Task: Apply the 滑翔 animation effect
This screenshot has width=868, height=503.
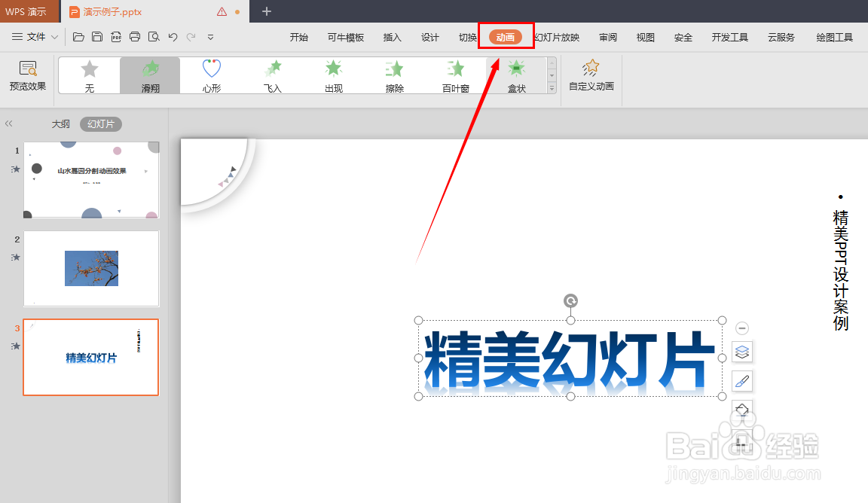Action: [x=150, y=76]
